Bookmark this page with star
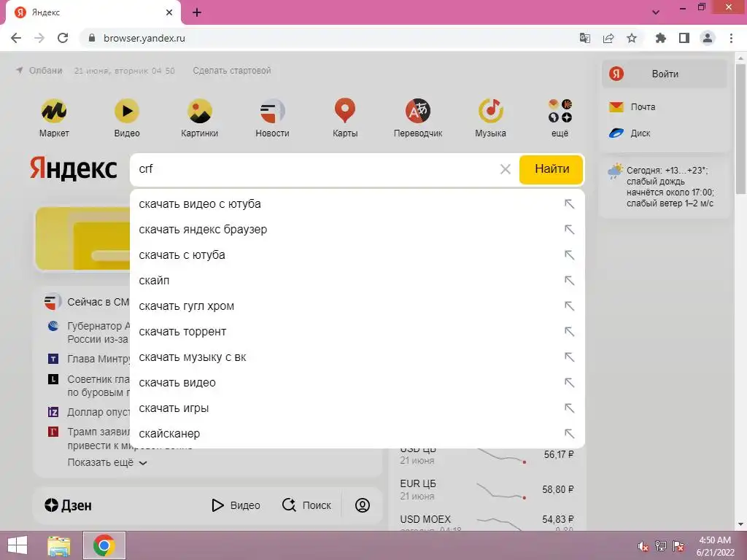This screenshot has width=747, height=560. [x=632, y=38]
